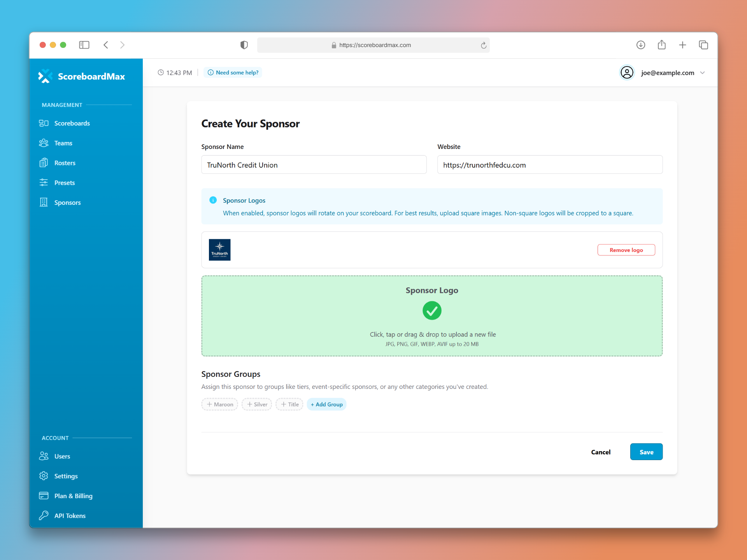Click the user avatar icon
The image size is (747, 560).
pyautogui.click(x=627, y=72)
